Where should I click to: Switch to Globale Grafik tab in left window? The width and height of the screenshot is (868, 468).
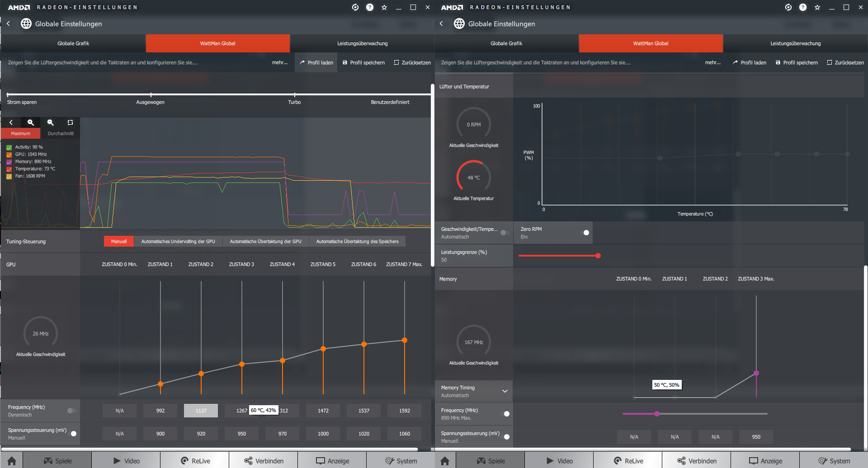[x=73, y=43]
